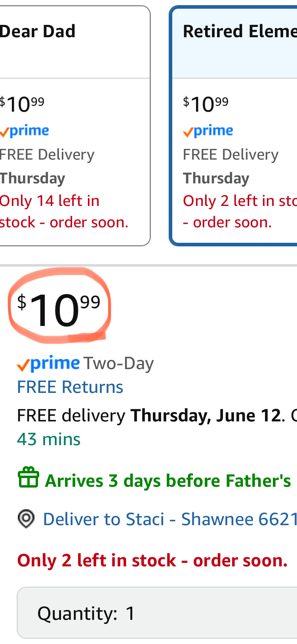Click the prime logo beside Two-Day
The width and height of the screenshot is (297, 644).
(48, 363)
